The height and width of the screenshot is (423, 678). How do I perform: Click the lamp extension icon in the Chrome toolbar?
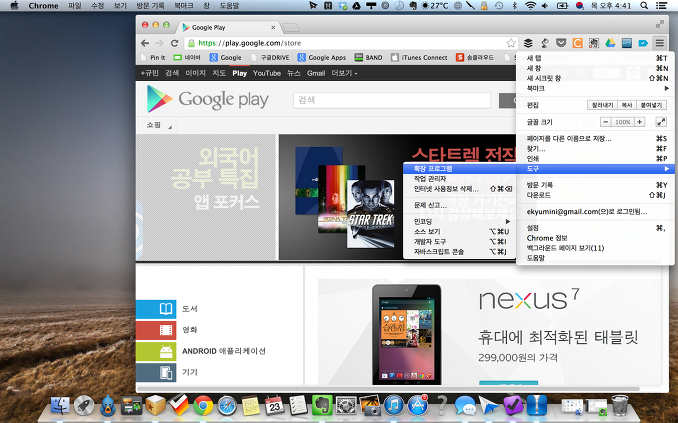click(x=544, y=43)
